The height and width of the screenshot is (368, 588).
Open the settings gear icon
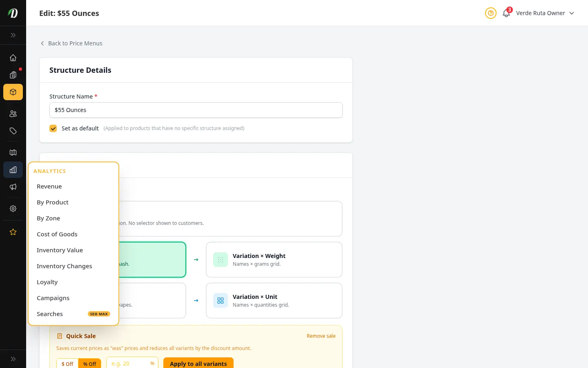[x=13, y=209]
